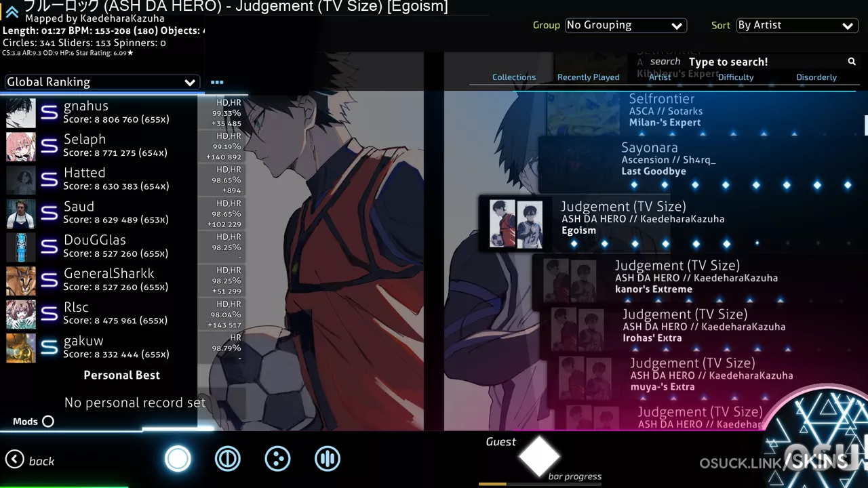Select Judgement (TV Size) muya-'s Extra difficulty
Image resolution: width=868 pixels, height=488 pixels.
(708, 381)
